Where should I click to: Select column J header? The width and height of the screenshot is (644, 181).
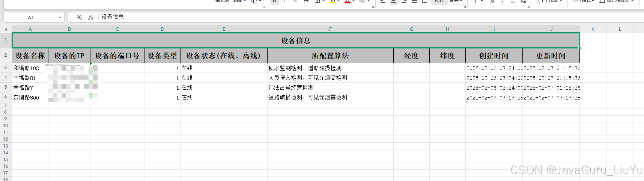[551, 29]
